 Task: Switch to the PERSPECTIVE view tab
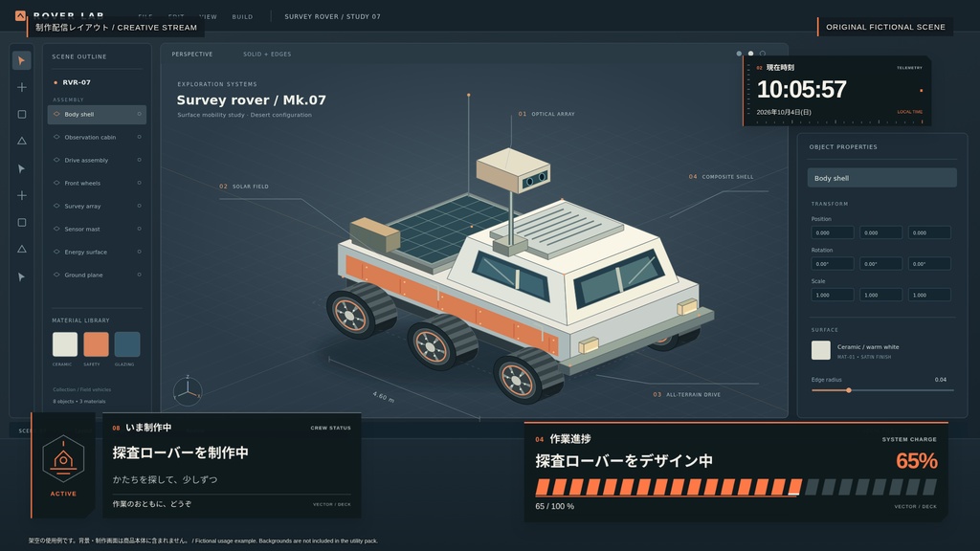point(192,55)
